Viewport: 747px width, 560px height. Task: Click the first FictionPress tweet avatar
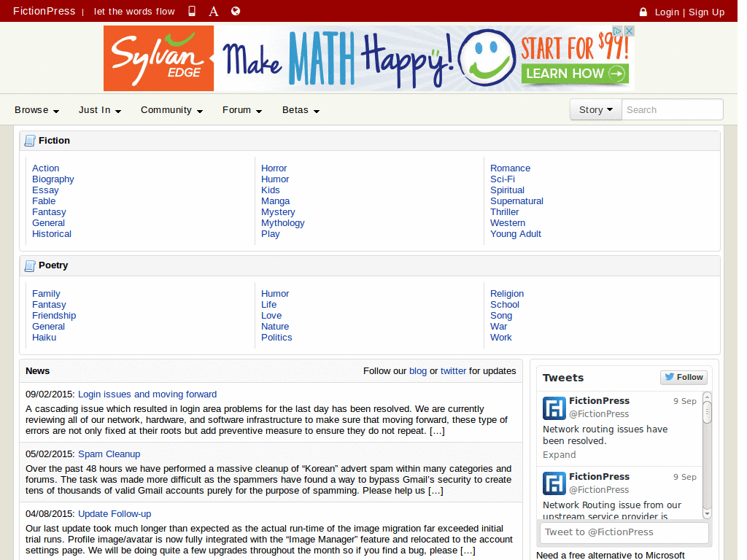pos(554,408)
